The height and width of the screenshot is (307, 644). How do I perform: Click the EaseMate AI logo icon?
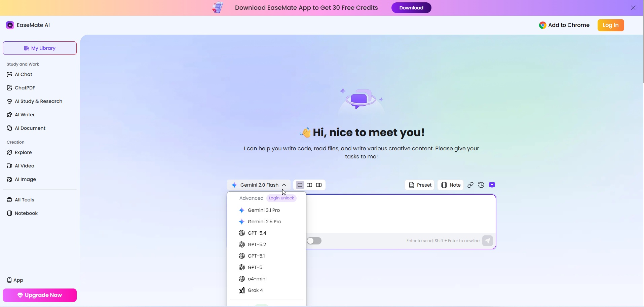10,25
